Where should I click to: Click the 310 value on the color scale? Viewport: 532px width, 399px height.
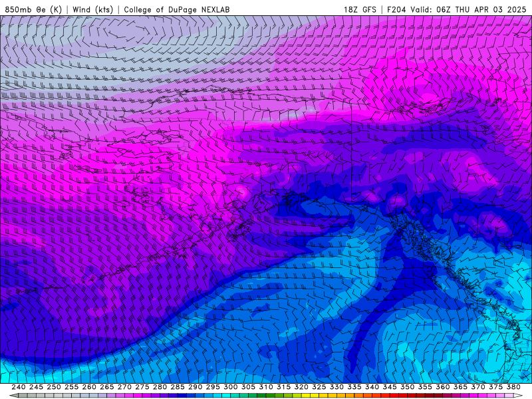pyautogui.click(x=265, y=387)
